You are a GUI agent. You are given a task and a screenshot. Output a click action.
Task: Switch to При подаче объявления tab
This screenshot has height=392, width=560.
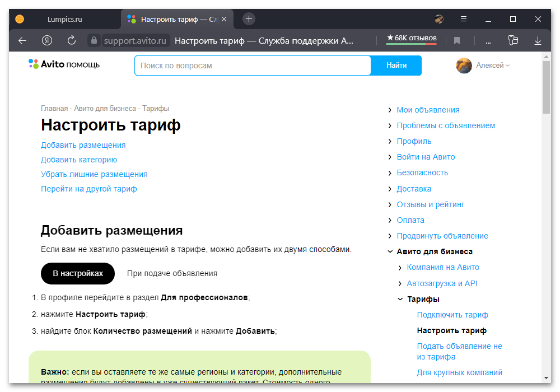(x=172, y=273)
